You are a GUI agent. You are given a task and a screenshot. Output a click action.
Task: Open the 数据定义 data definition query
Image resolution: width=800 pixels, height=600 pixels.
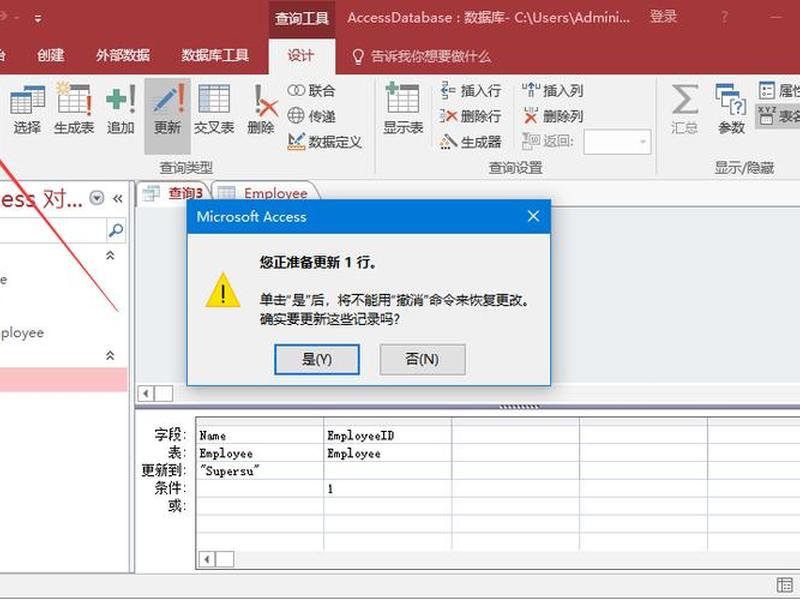(324, 142)
